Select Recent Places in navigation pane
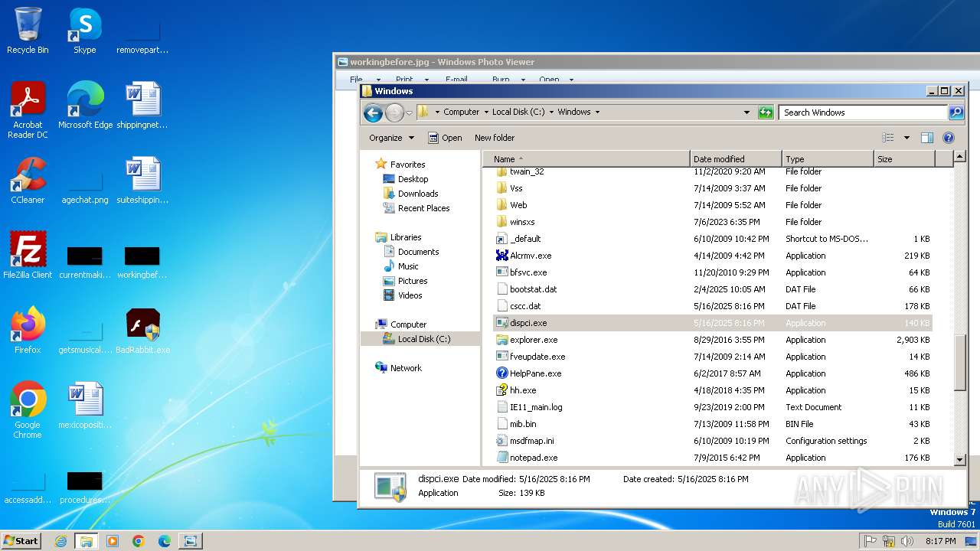 tap(423, 208)
